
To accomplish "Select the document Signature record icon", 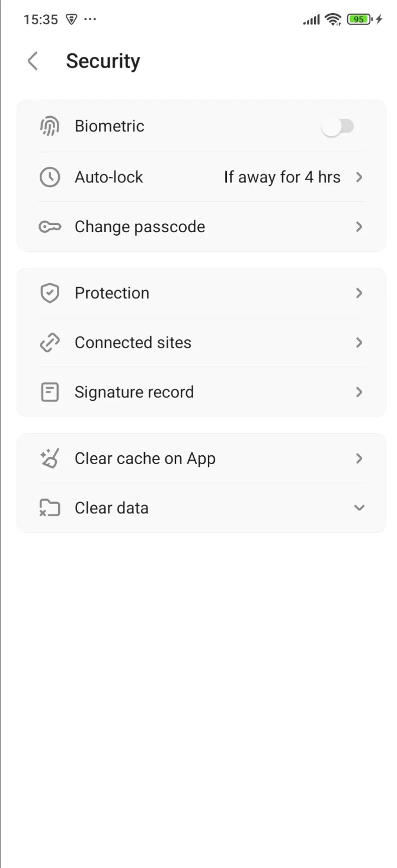I will (50, 391).
